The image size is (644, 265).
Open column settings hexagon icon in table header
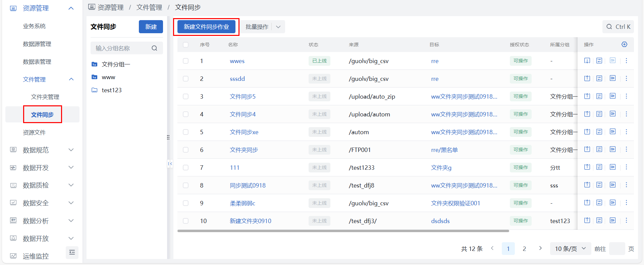click(x=624, y=45)
